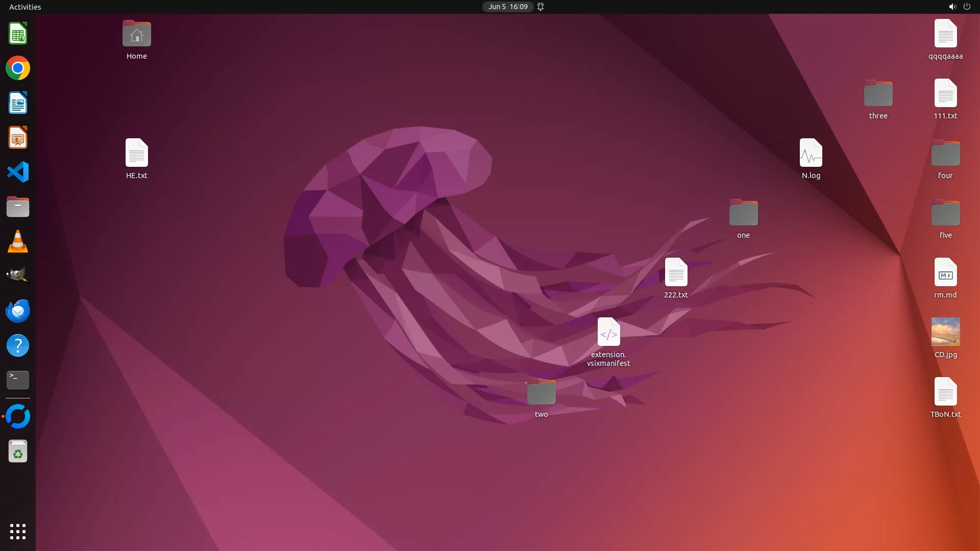This screenshot has height=551, width=980.
Task: Open the clock and calendar menu
Action: 507,7
